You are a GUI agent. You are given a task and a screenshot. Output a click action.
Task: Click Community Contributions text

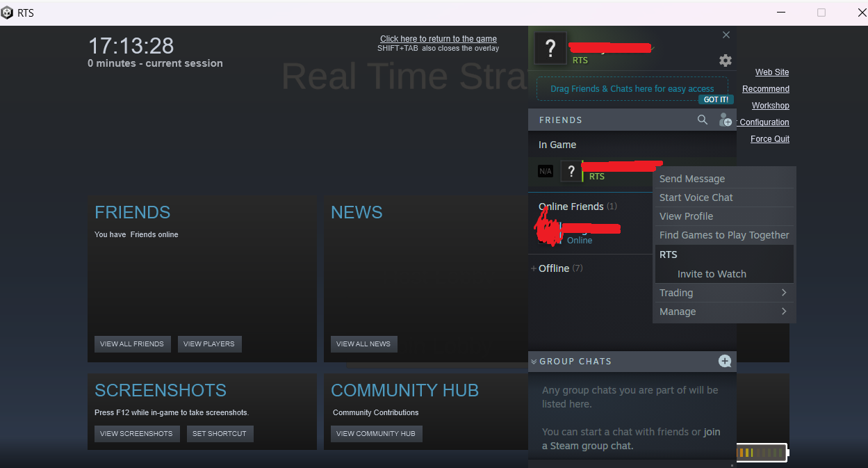click(376, 412)
